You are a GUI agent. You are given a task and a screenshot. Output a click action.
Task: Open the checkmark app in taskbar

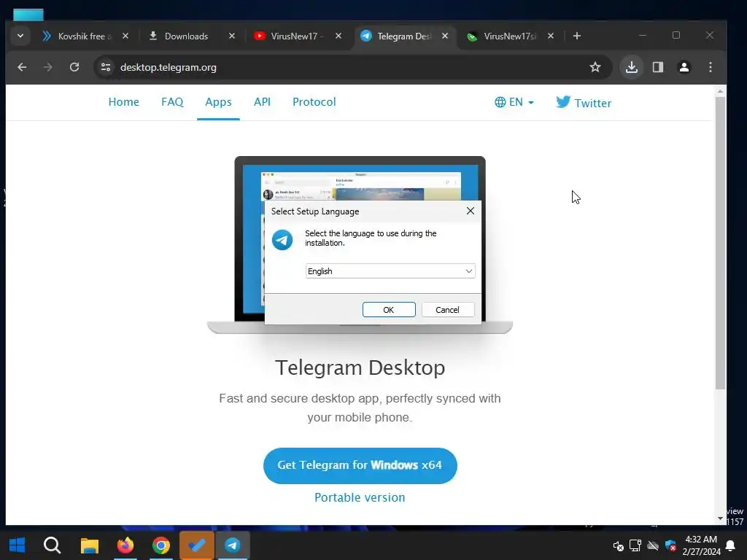click(197, 545)
